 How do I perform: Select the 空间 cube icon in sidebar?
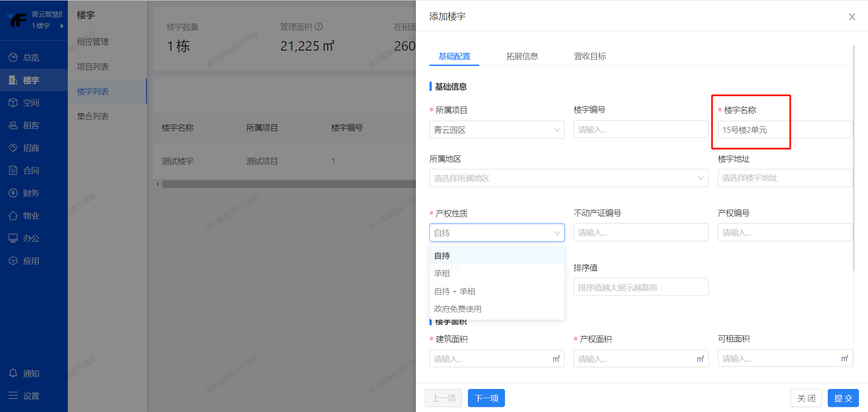pos(13,103)
